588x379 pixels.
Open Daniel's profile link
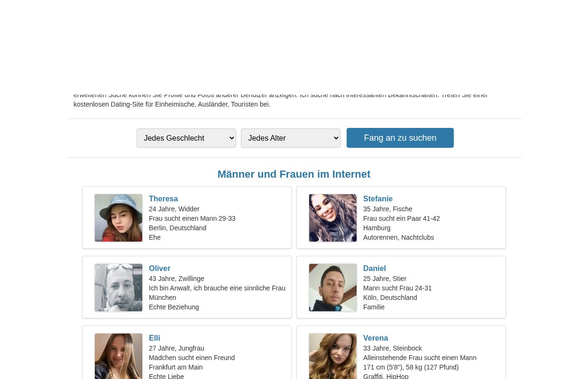[x=375, y=269]
